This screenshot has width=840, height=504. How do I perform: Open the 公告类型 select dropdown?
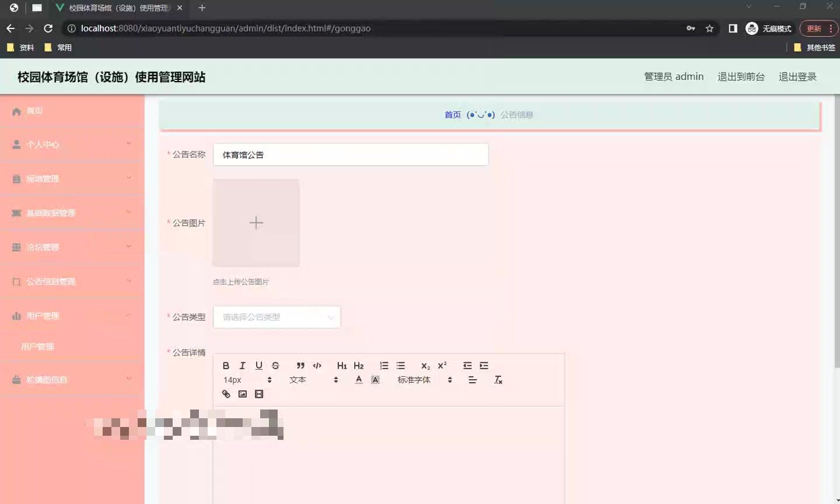tap(277, 317)
